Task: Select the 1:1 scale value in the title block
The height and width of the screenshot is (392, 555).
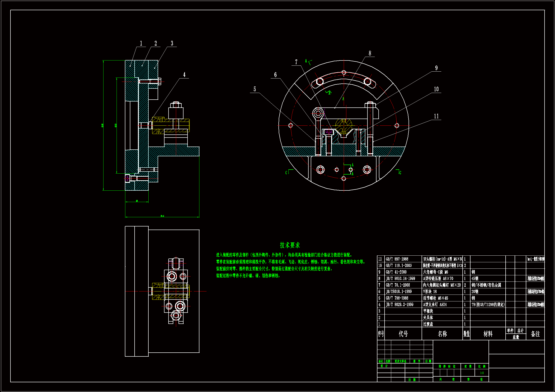Action: click(x=482, y=373)
